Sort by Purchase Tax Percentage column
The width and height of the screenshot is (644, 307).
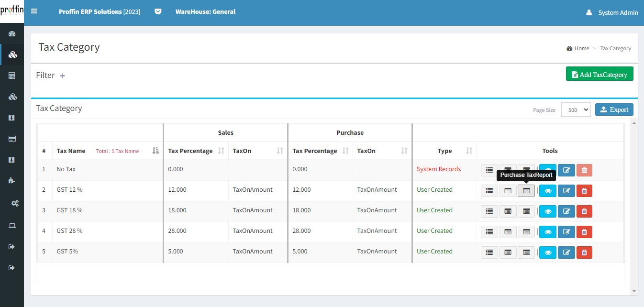(345, 151)
